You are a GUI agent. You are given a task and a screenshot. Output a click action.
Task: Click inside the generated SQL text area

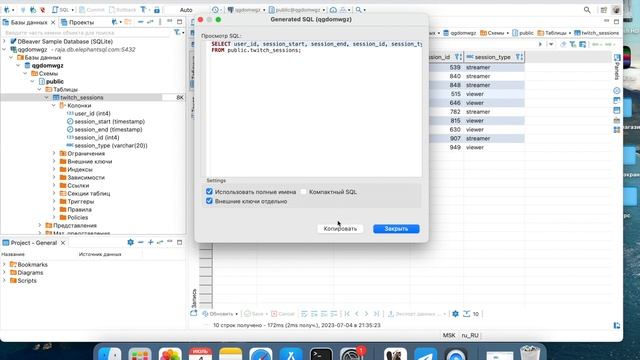coord(314,109)
